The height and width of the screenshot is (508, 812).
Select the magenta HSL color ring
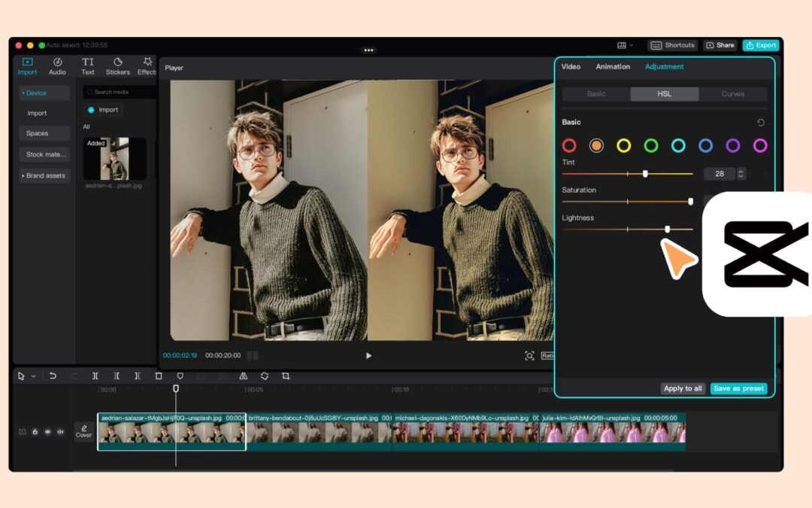(760, 146)
